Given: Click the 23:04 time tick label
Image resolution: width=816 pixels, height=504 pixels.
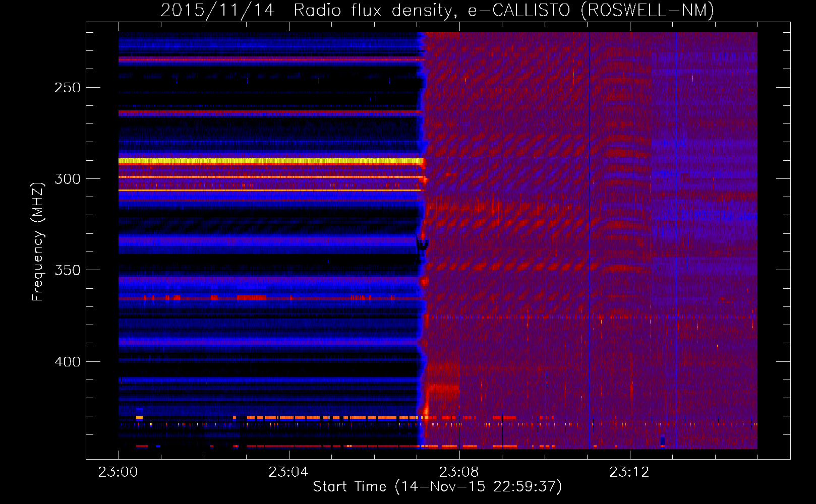Looking at the screenshot, I should (x=288, y=472).
